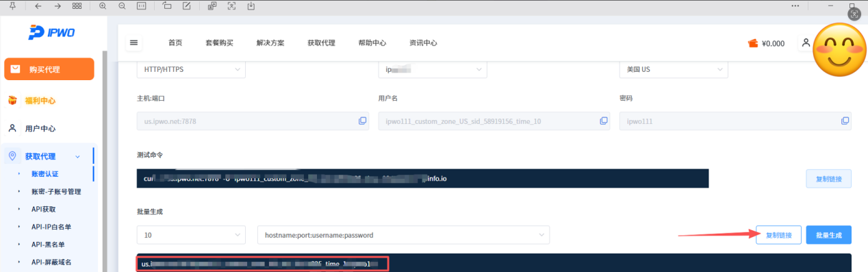Click the username input field
This screenshot has height=272, width=868.
click(495, 121)
